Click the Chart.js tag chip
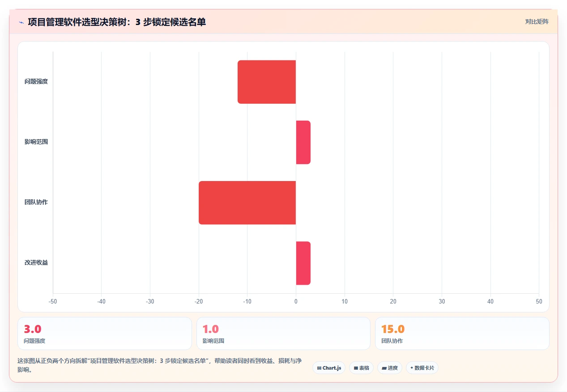The width and height of the screenshot is (567, 392). point(329,368)
